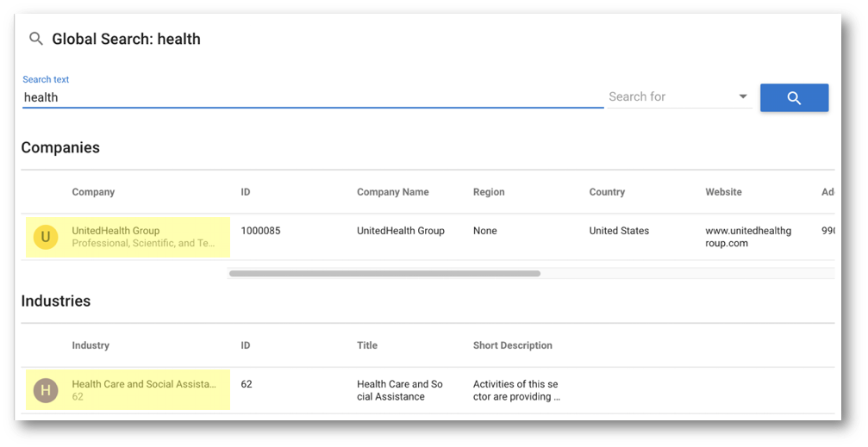Image resolution: width=868 pixels, height=447 pixels.
Task: Open the Health Care and Social Assistance link
Action: (144, 384)
